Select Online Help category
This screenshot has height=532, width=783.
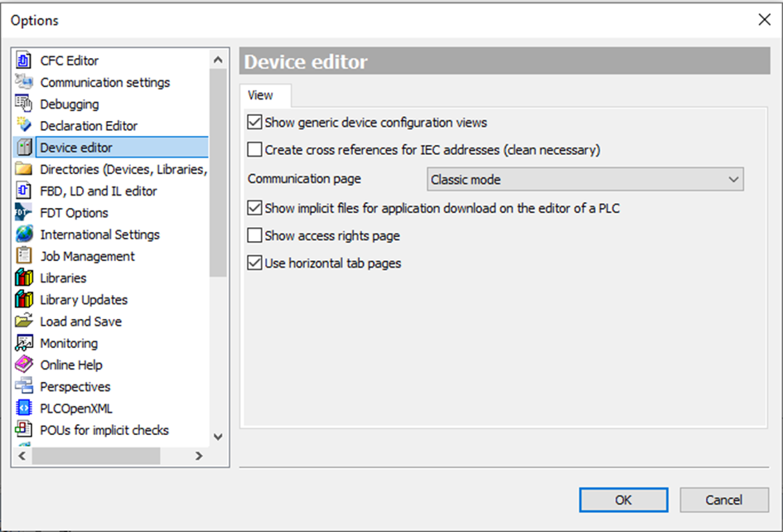click(71, 365)
